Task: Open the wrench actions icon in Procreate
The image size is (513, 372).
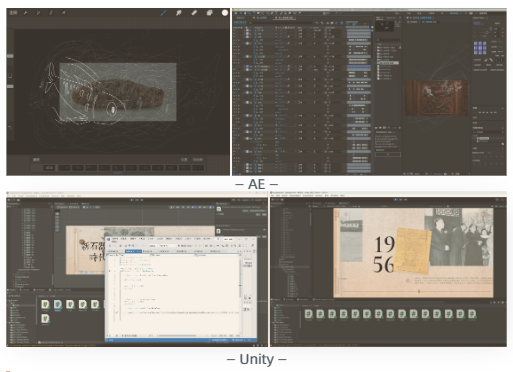Action: 25,13
